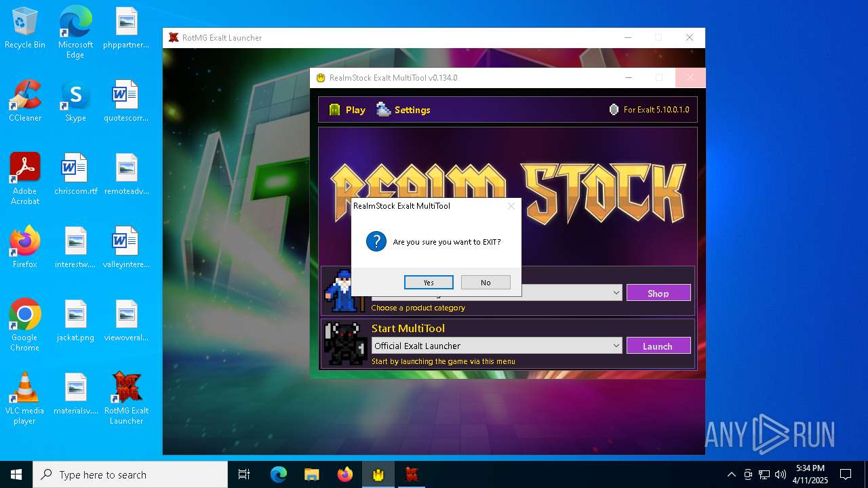Click the RotMG Exalt Launcher title icon
Image resolution: width=868 pixels, height=488 pixels.
(174, 38)
